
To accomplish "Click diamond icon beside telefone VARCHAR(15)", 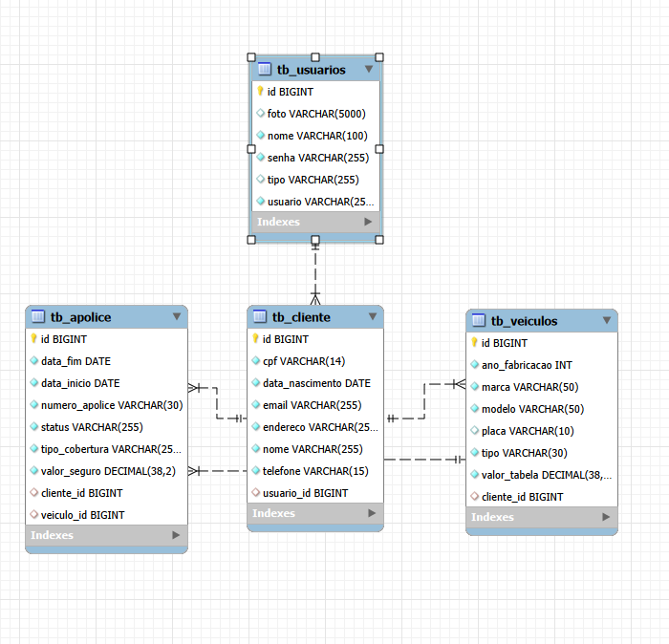I will tap(255, 470).
